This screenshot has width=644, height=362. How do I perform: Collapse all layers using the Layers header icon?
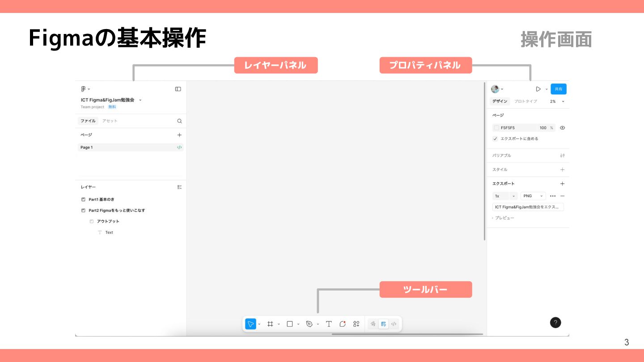tap(179, 187)
